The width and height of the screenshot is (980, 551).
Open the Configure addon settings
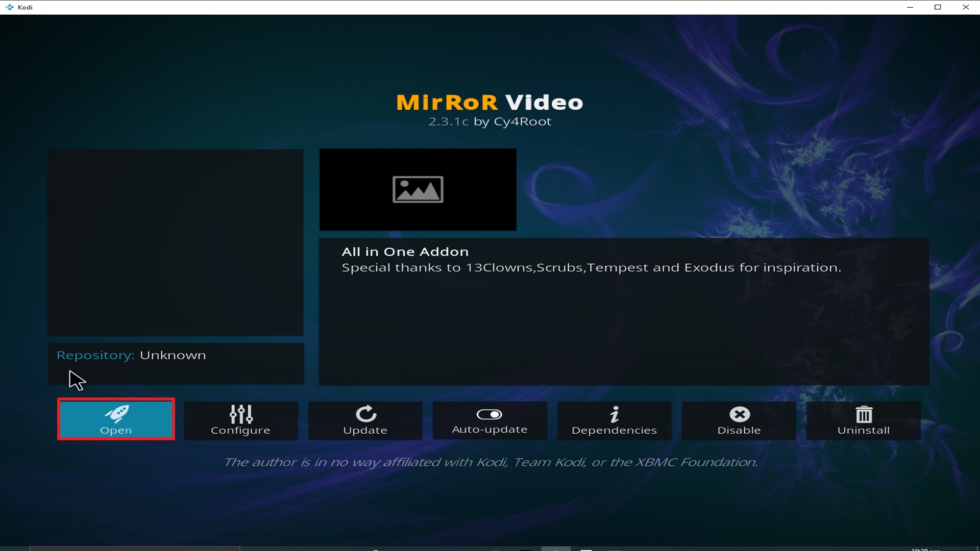240,420
